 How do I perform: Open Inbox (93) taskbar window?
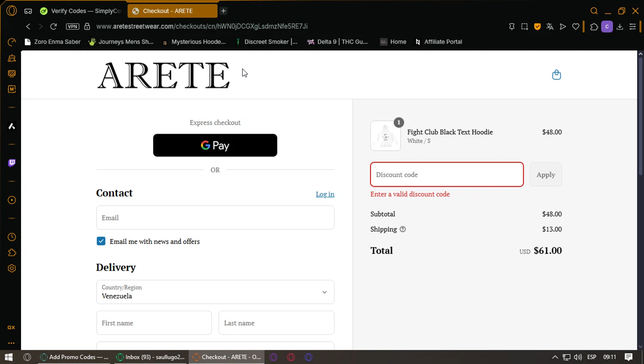[151, 357]
